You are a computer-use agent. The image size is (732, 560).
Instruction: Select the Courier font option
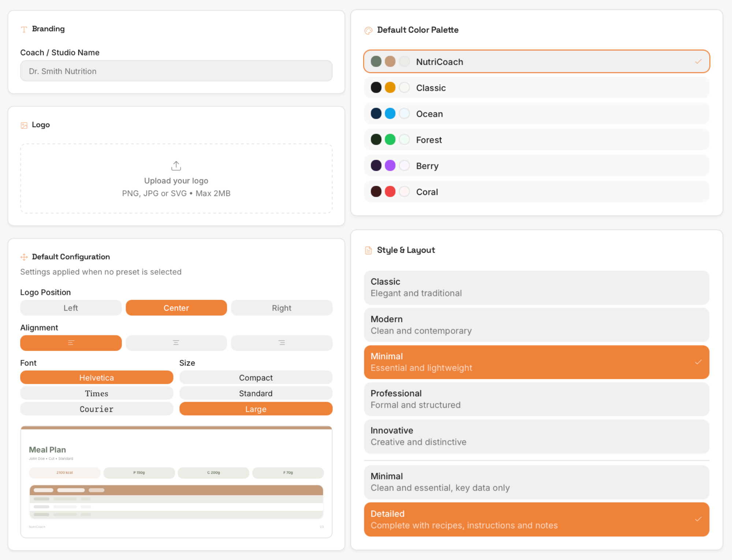97,409
